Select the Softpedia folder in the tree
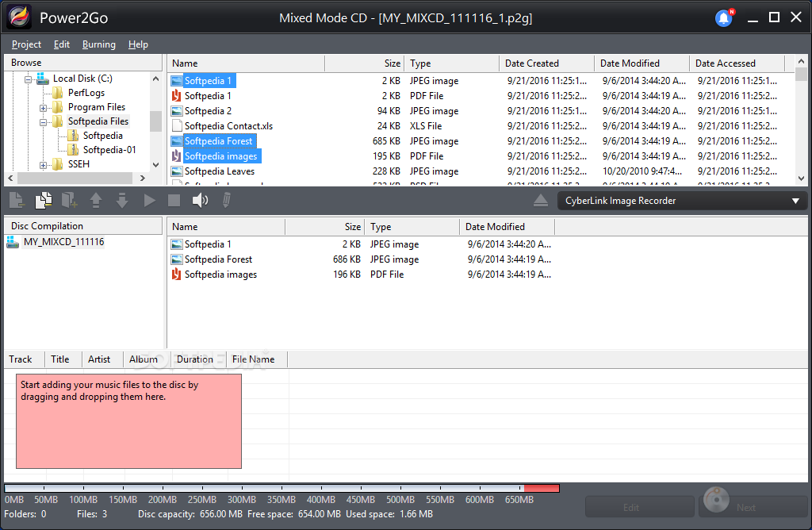 [x=103, y=136]
